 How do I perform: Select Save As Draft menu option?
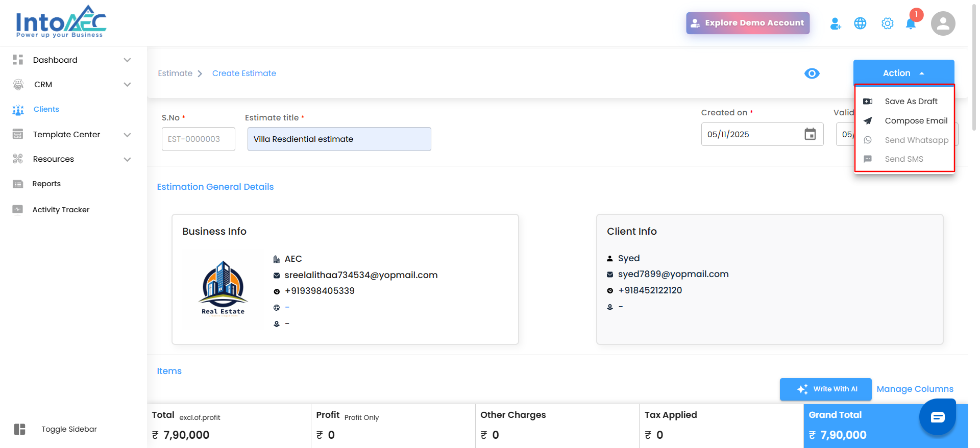(x=911, y=101)
